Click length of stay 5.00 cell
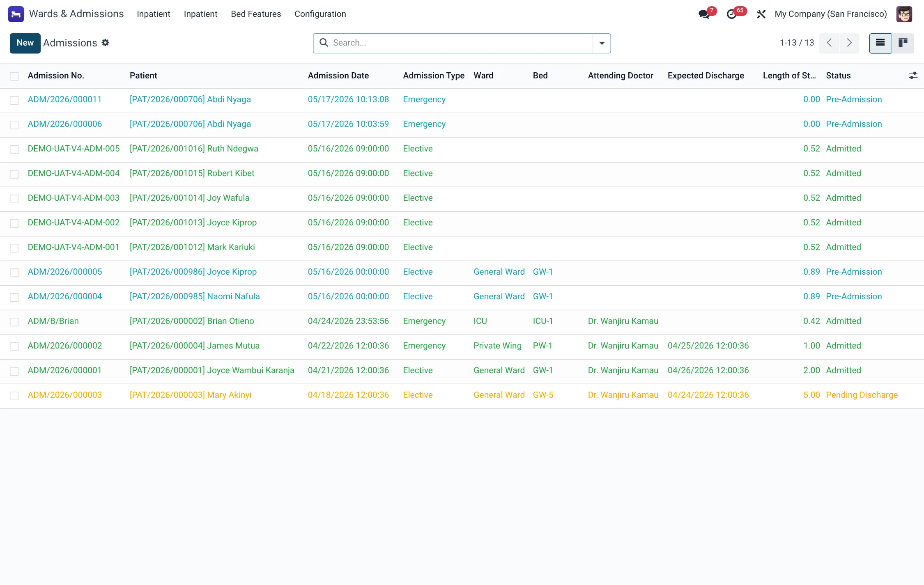 click(811, 395)
